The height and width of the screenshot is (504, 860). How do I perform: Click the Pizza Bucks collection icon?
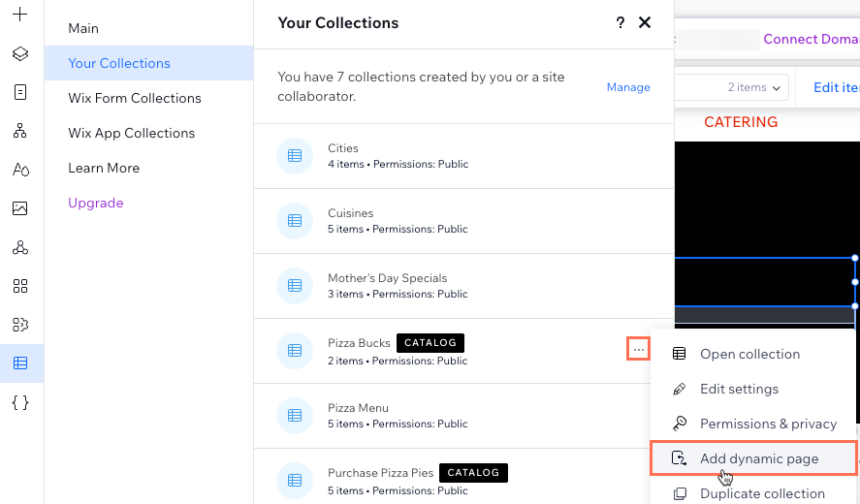[295, 351]
